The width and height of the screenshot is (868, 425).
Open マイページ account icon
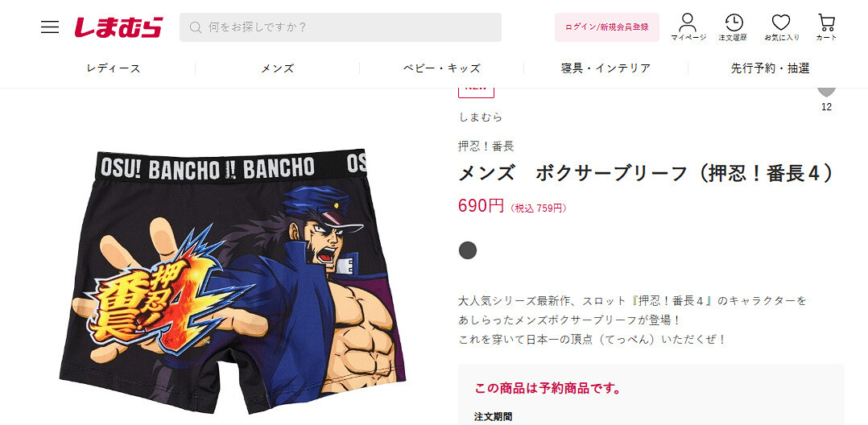click(x=688, y=27)
